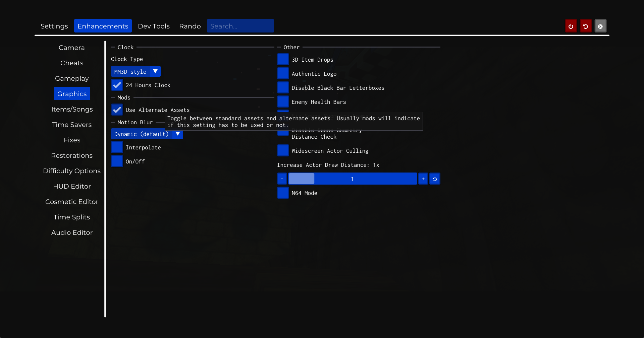Enable Widescreen Actor Culling
Image resolution: width=644 pixels, height=338 pixels.
[x=283, y=151]
